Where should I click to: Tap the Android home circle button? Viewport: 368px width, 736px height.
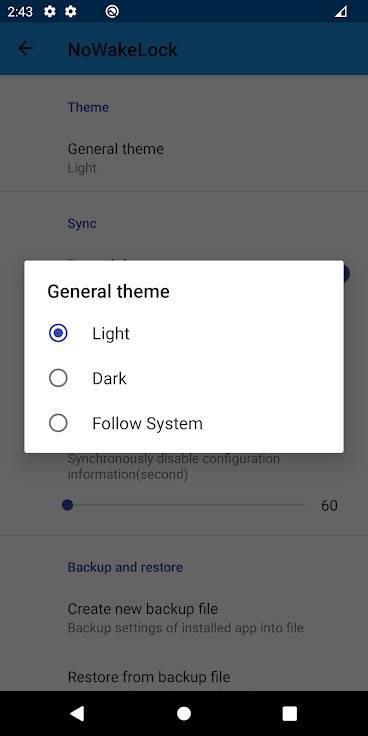[x=184, y=713]
